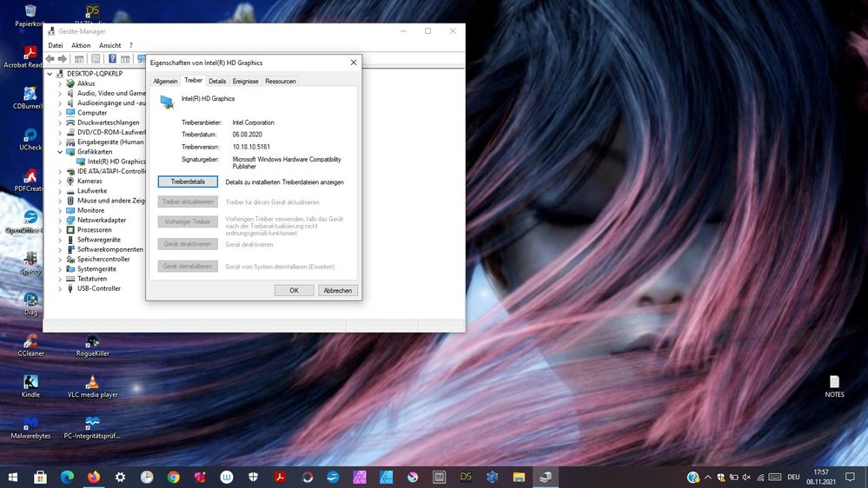Click the Windows Start button
The width and height of the screenshot is (868, 488).
[13, 477]
